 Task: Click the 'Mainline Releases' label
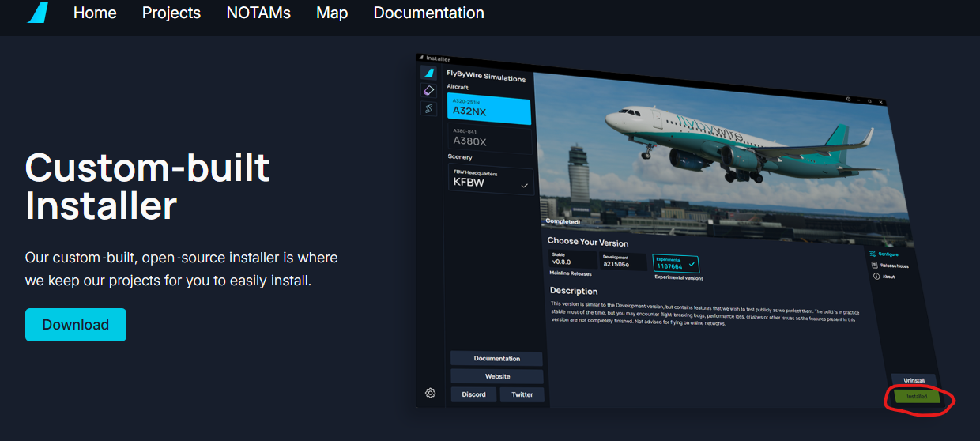click(x=571, y=273)
